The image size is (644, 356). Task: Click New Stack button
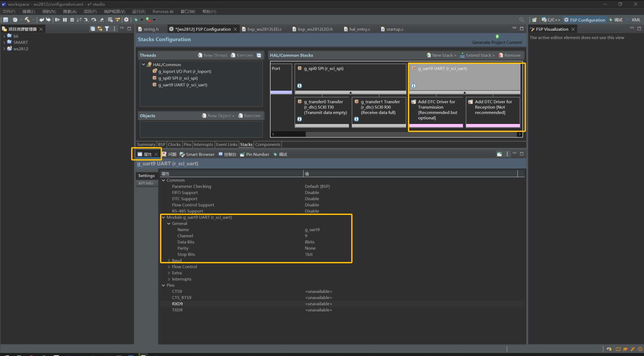pyautogui.click(x=441, y=55)
